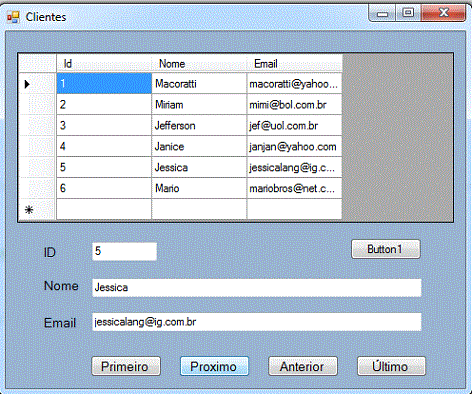Select the Id cell with value 6

pos(104,188)
